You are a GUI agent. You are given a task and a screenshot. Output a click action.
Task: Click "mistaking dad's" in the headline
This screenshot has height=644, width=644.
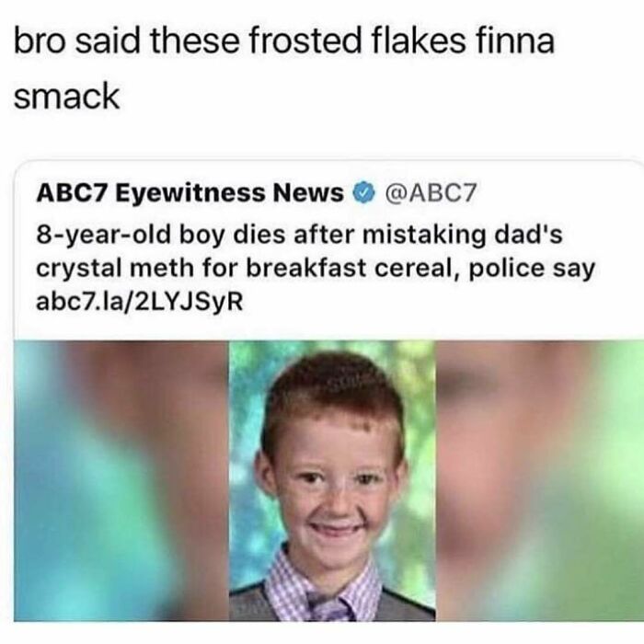462,235
